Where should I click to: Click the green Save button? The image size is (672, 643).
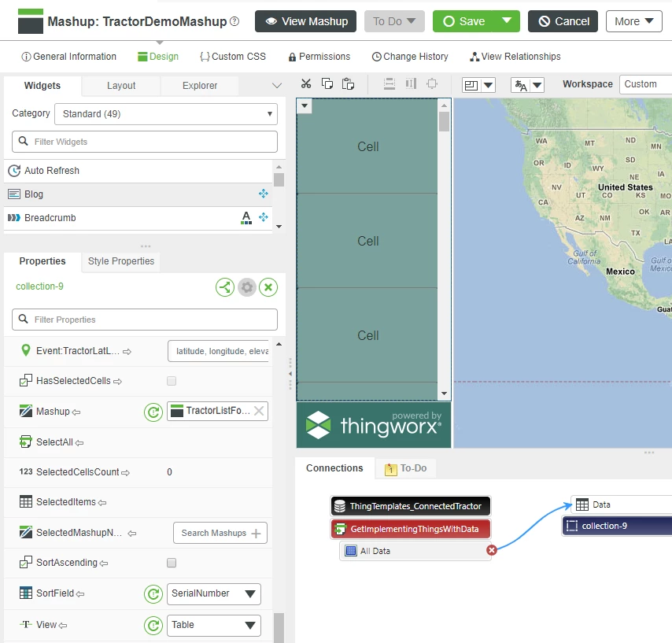click(x=463, y=21)
